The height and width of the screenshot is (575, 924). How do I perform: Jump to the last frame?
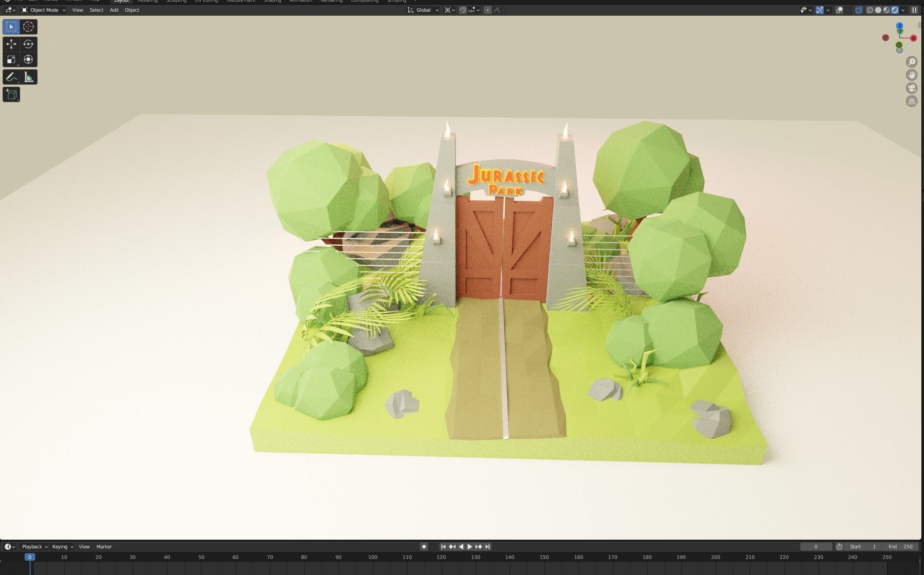[x=487, y=547]
